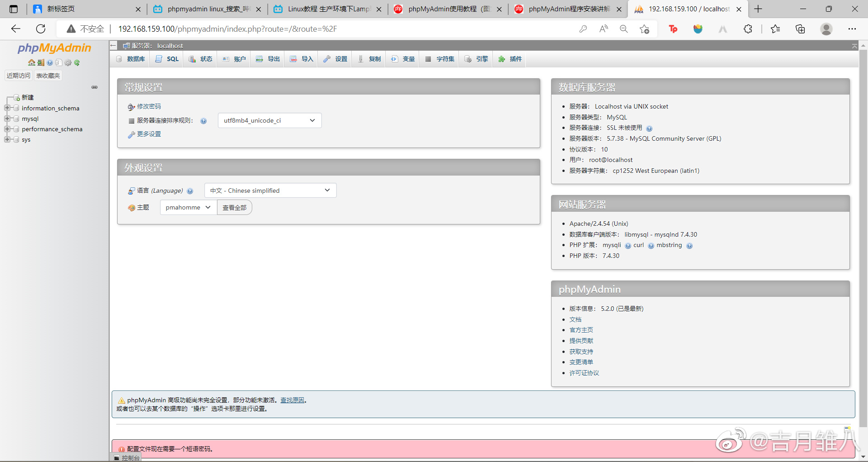868x462 pixels.
Task: Open the theme dropdown pmahomme
Action: click(x=189, y=207)
